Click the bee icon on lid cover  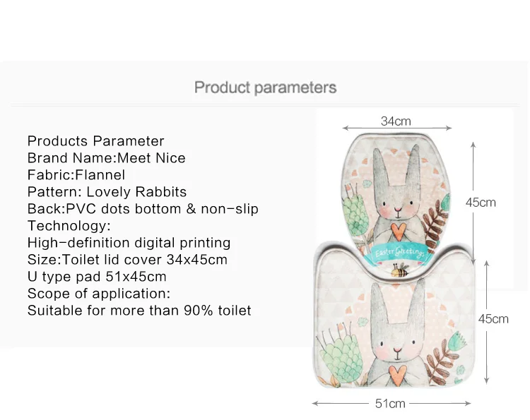400,270
